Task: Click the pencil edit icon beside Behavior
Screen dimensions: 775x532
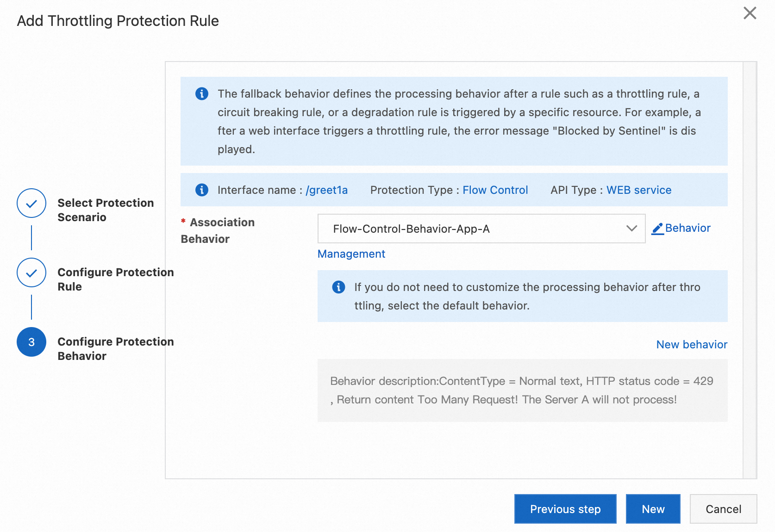Action: 657,229
